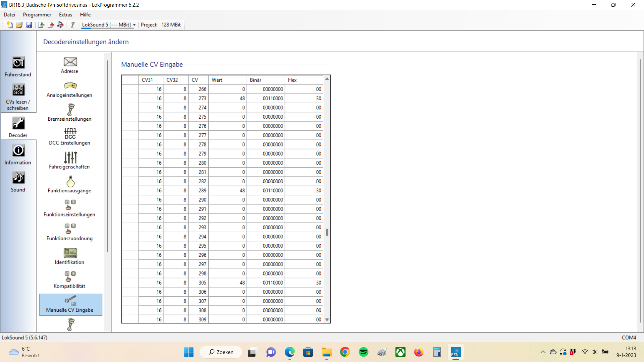Screen dimensions: 644x362
Task: Show hidden system tray icons
Action: (543, 352)
